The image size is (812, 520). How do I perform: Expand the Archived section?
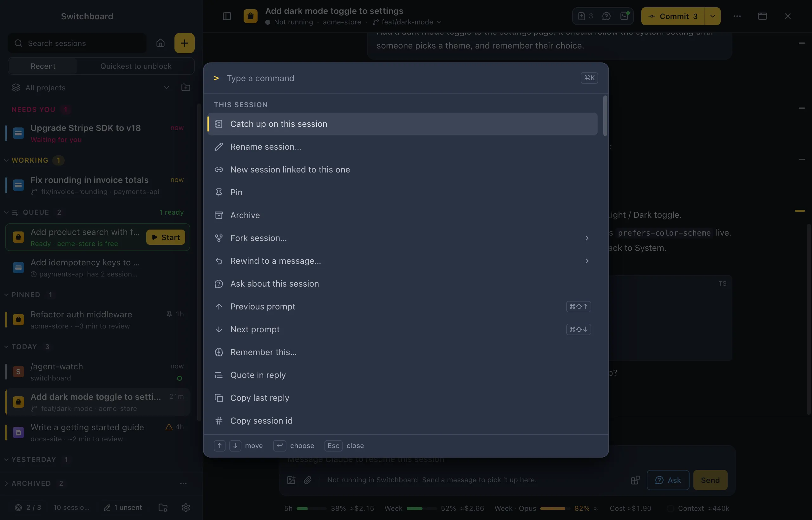point(6,484)
